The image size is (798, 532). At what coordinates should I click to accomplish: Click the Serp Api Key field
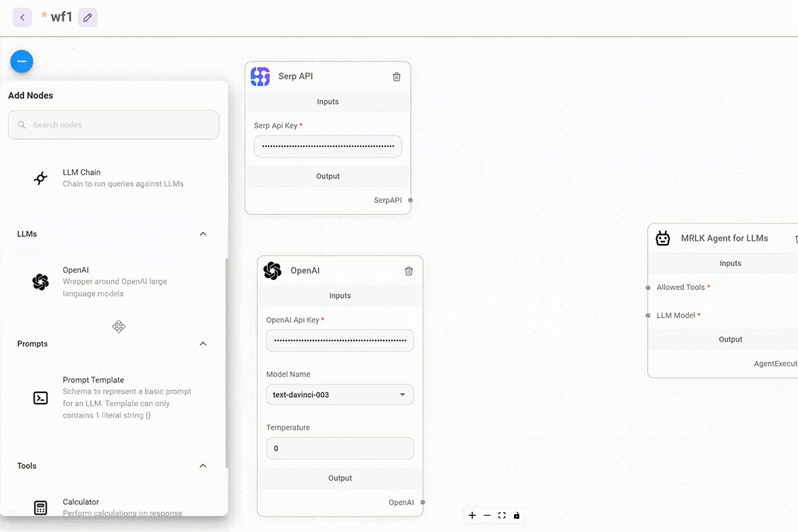click(x=328, y=146)
